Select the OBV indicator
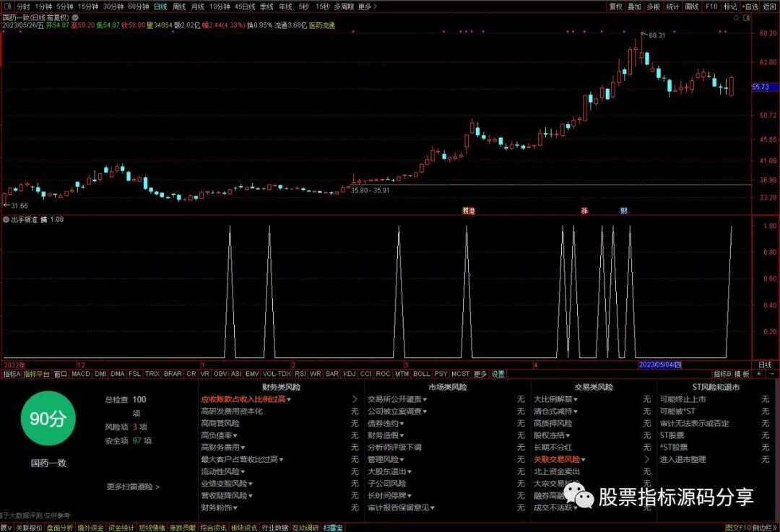Viewport: 780px width, 532px height. coord(220,374)
